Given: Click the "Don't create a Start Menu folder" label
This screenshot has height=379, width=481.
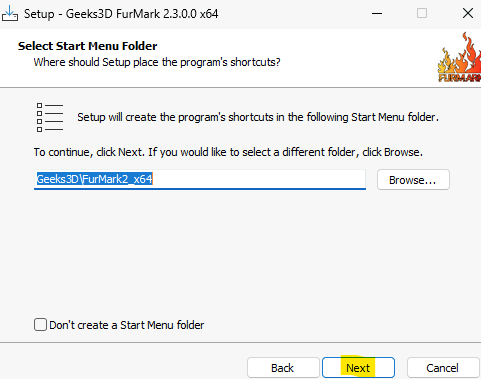Looking at the screenshot, I should 127,325.
